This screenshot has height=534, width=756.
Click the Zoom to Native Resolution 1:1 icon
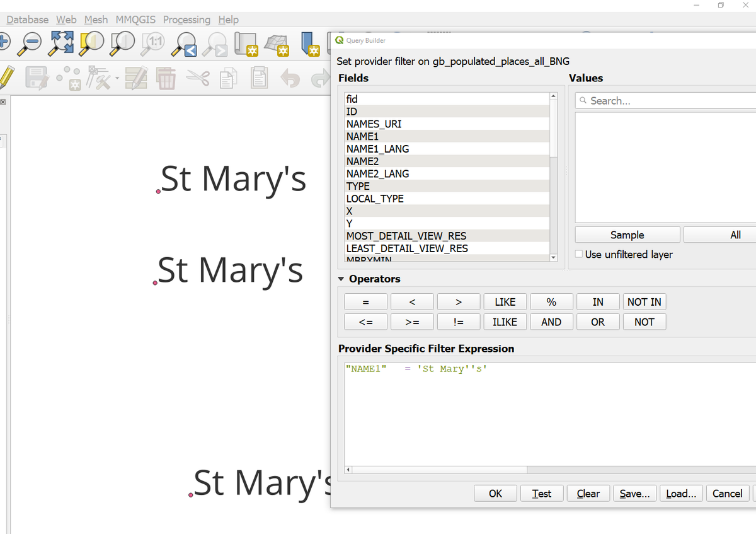point(152,44)
